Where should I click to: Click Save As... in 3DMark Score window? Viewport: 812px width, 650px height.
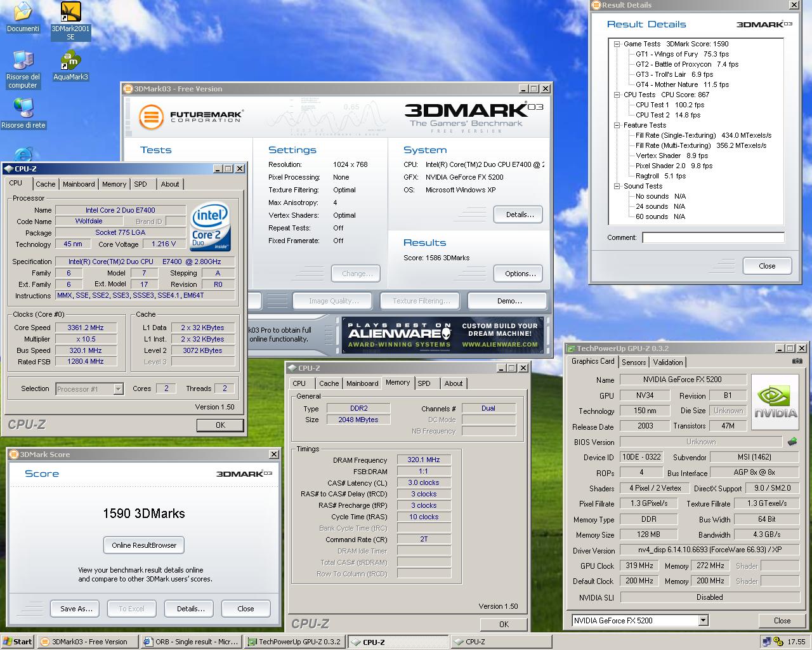click(76, 608)
